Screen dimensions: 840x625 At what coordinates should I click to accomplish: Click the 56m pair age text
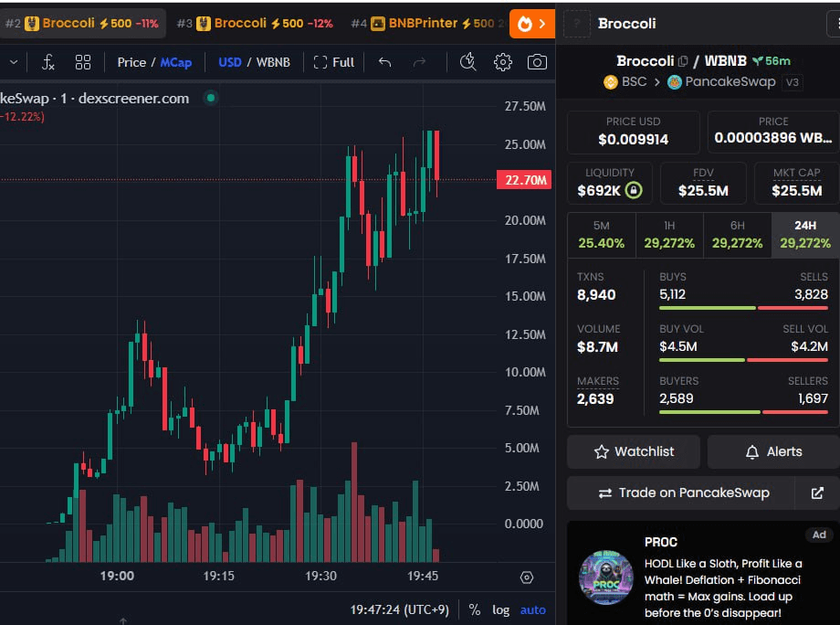click(778, 61)
